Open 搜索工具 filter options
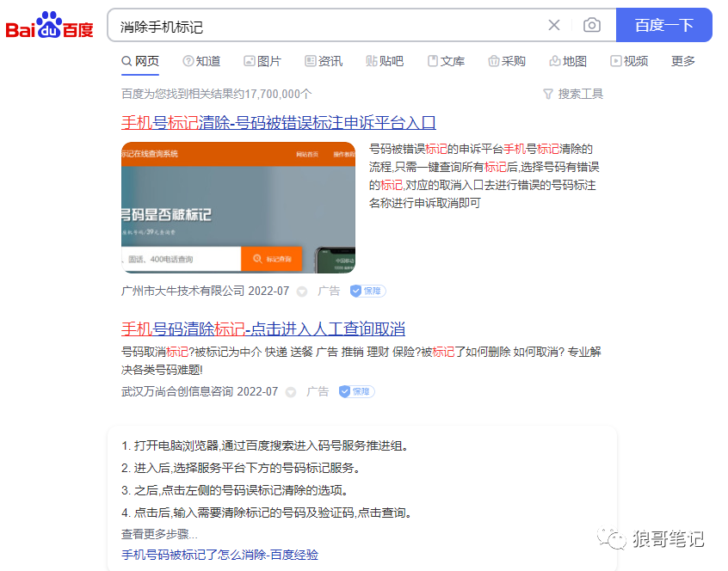 [x=573, y=94]
